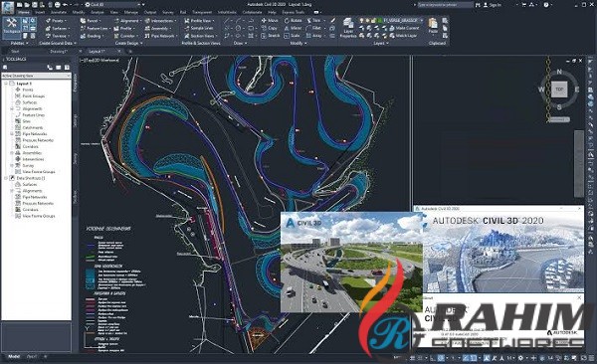Click the Points tool in ribbon
The width and height of the screenshot is (597, 364).
pyautogui.click(x=56, y=21)
